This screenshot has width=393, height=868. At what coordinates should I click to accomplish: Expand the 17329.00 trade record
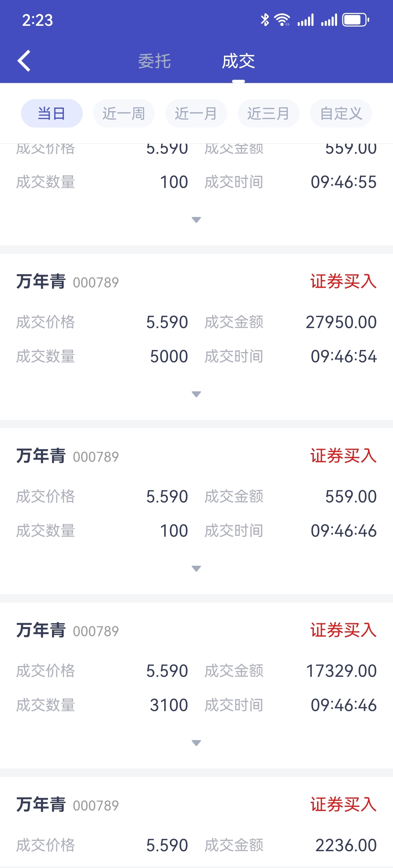pos(196,743)
